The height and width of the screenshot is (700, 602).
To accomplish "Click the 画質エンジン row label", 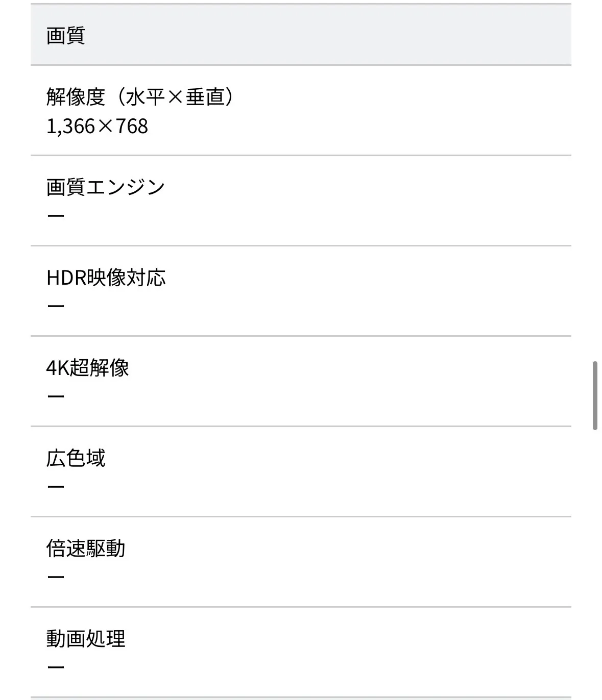I will (105, 187).
